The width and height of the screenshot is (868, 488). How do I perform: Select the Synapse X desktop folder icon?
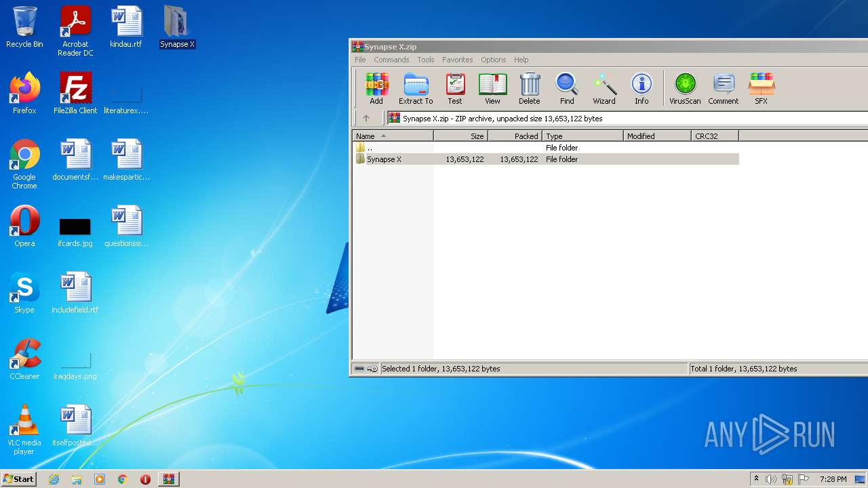177,27
